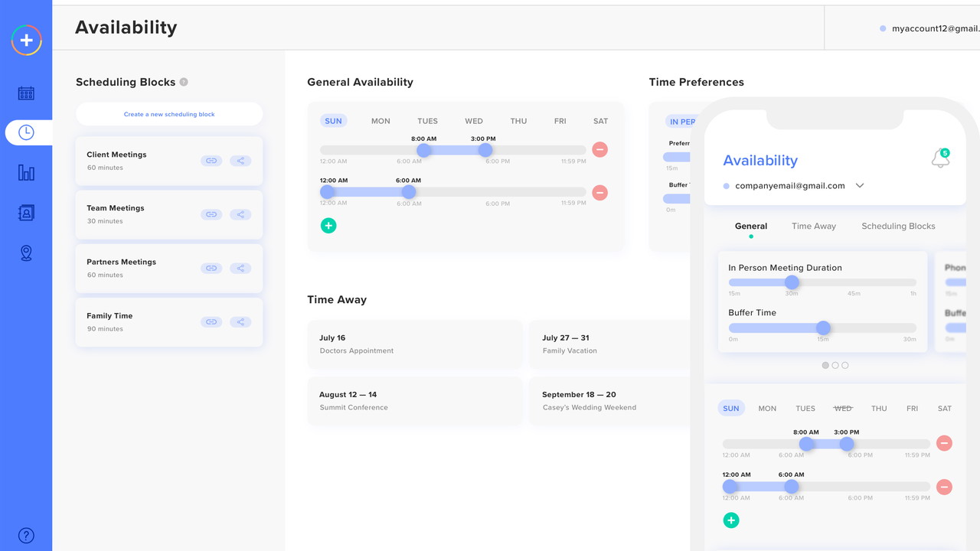
Task: Add a new time range in General Availability
Action: [328, 226]
